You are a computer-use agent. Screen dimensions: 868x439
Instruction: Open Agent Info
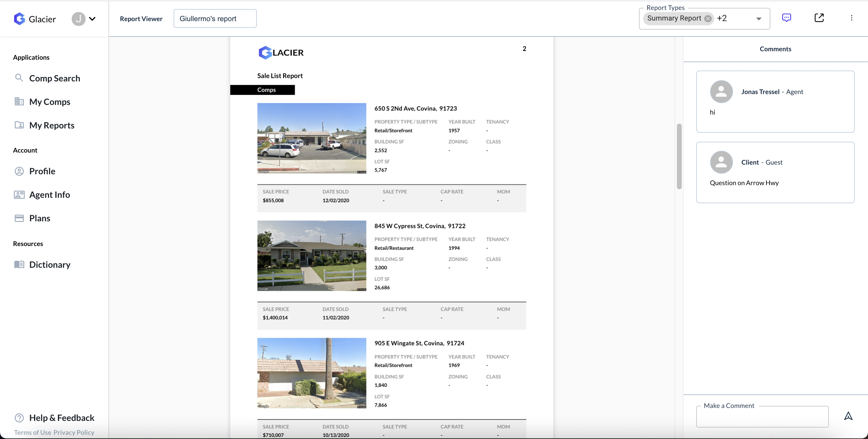pos(49,194)
